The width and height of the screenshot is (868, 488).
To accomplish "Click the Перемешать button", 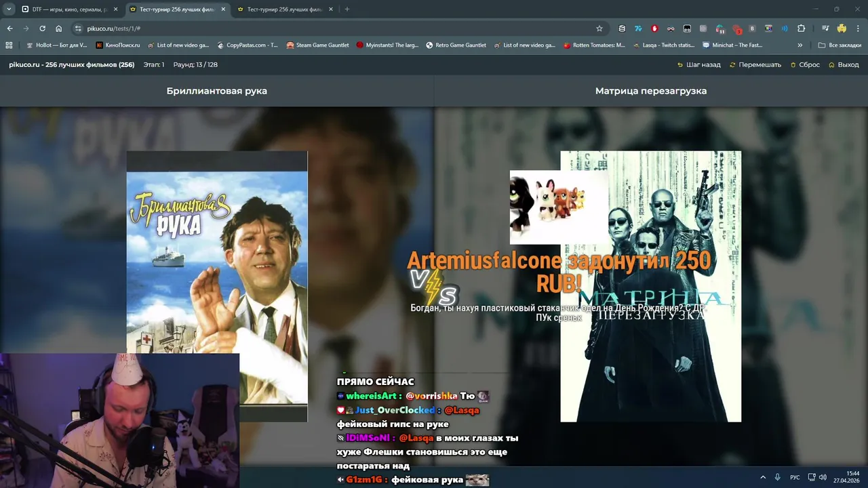I will [755, 65].
